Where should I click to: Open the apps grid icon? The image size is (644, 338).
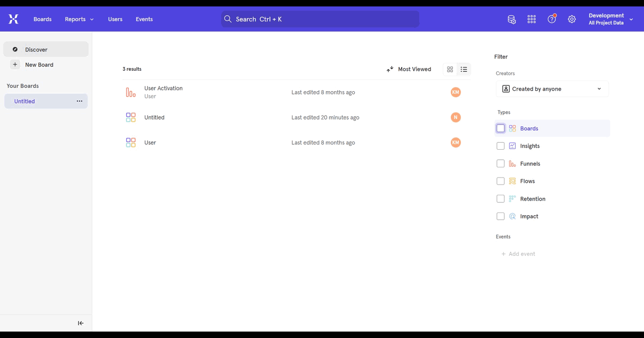(531, 19)
